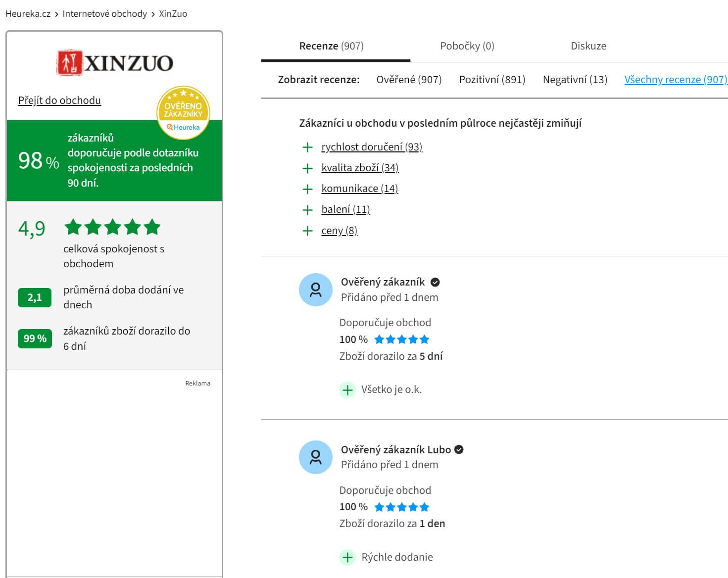Switch to the Pobočky (0) tab

tap(467, 46)
